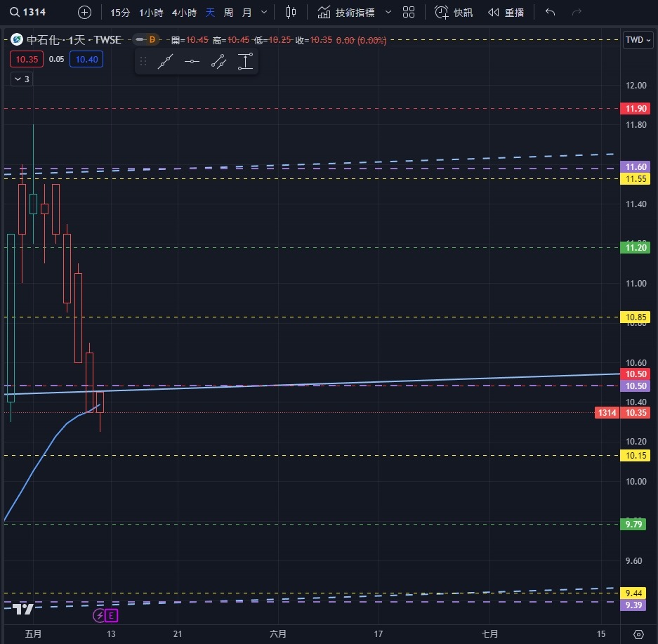Screen dimensions: 658x644
Task: Open the candlestick chart type selector
Action: [291, 12]
